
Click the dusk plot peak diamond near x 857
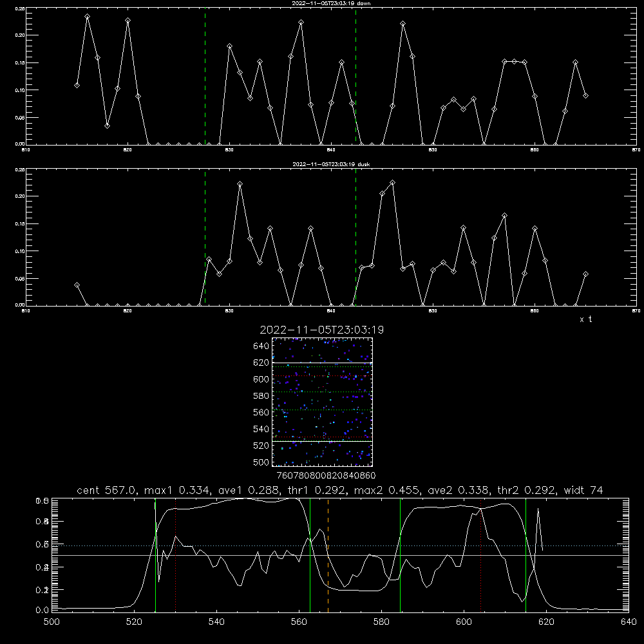coord(504,215)
